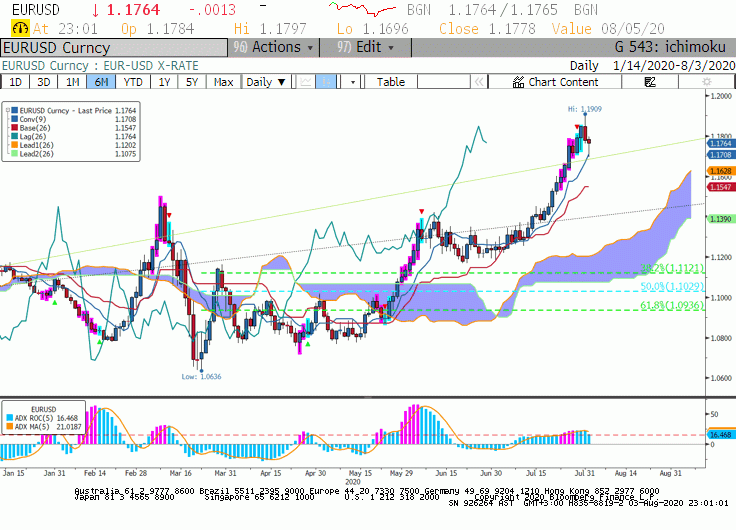Select the Max range tab
Viewport: 736px width, 530px height.
[x=223, y=82]
